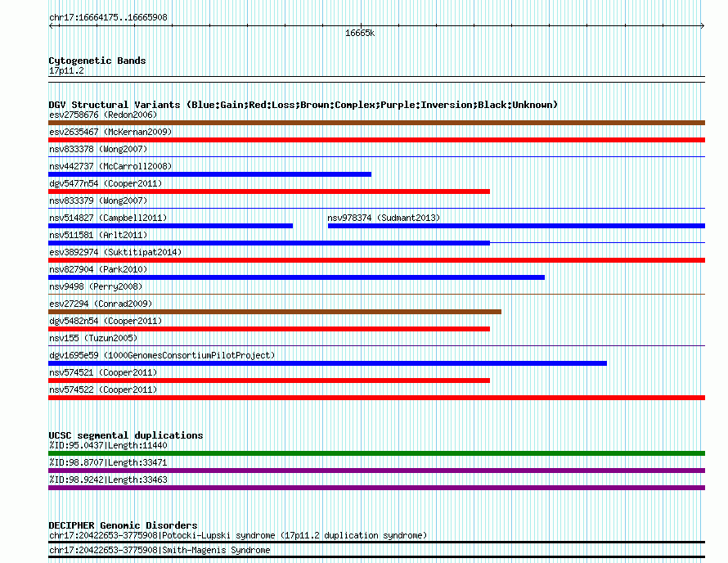
Task: Open variant dgv5477n54 (Cooper2011)
Action: [106, 183]
